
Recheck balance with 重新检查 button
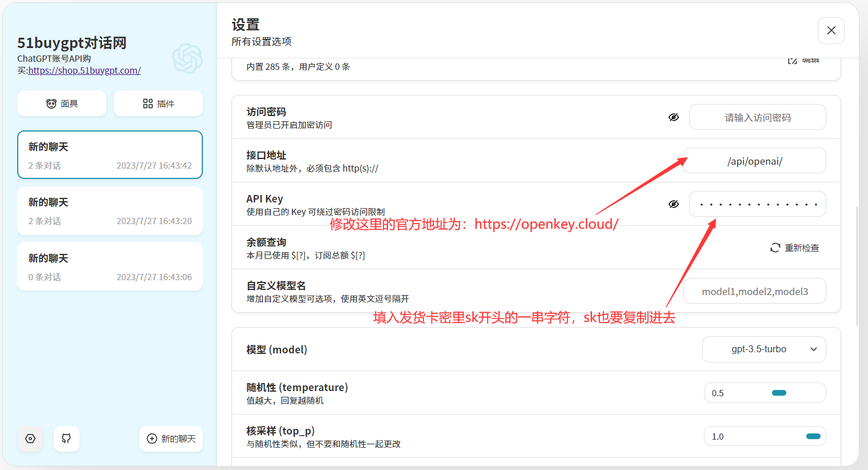795,248
